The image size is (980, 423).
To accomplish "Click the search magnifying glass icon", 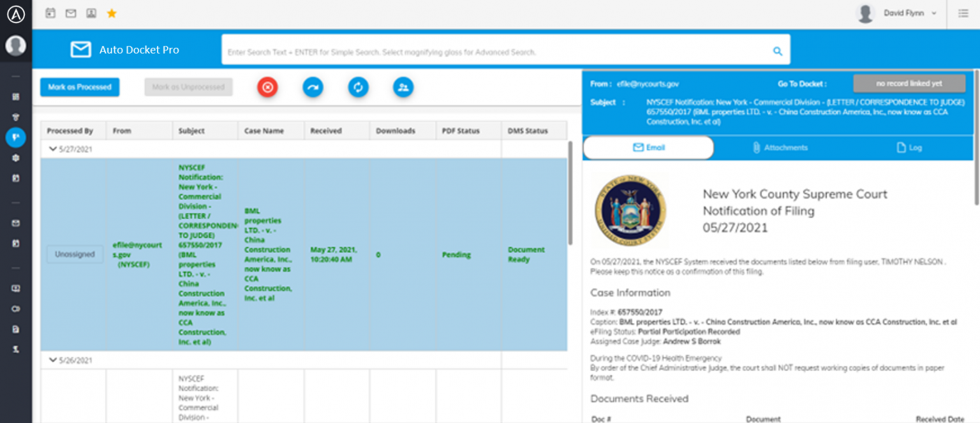I will (x=777, y=51).
